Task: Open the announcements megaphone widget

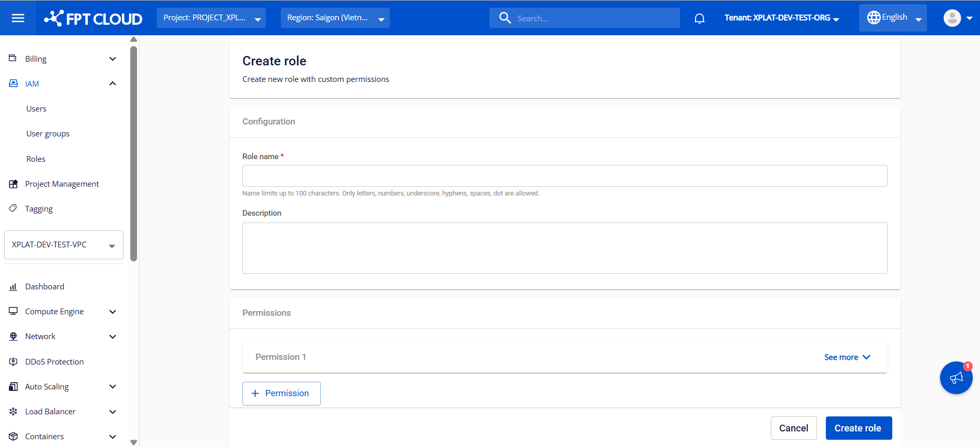Action: coord(956,378)
